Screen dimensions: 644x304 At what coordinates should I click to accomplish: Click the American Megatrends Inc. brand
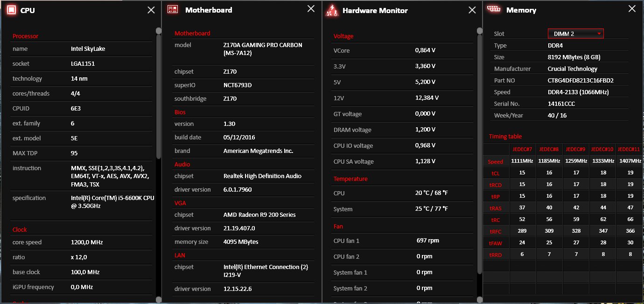pyautogui.click(x=258, y=151)
